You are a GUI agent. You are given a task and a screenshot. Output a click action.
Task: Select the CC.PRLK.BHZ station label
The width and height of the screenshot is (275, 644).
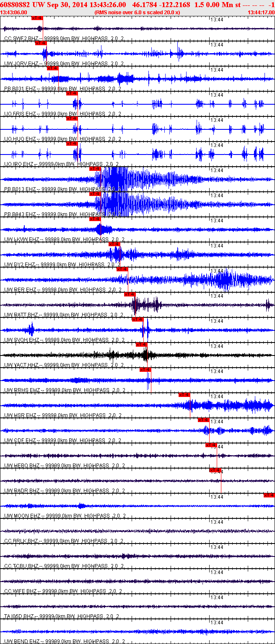click(64, 541)
